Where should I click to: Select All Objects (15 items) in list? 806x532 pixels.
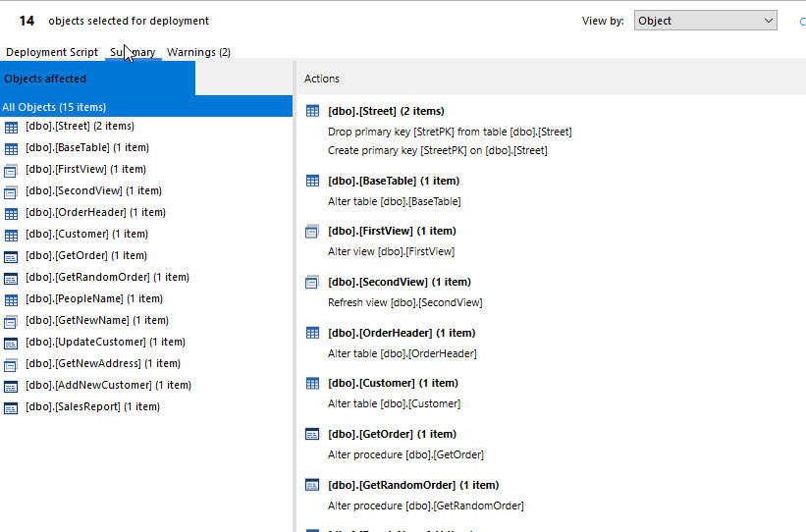[x=54, y=107]
